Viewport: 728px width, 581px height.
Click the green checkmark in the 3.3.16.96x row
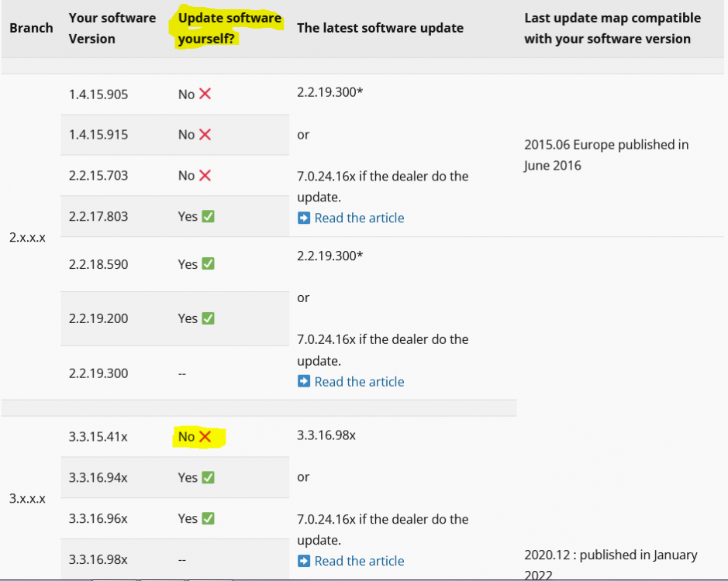(208, 518)
